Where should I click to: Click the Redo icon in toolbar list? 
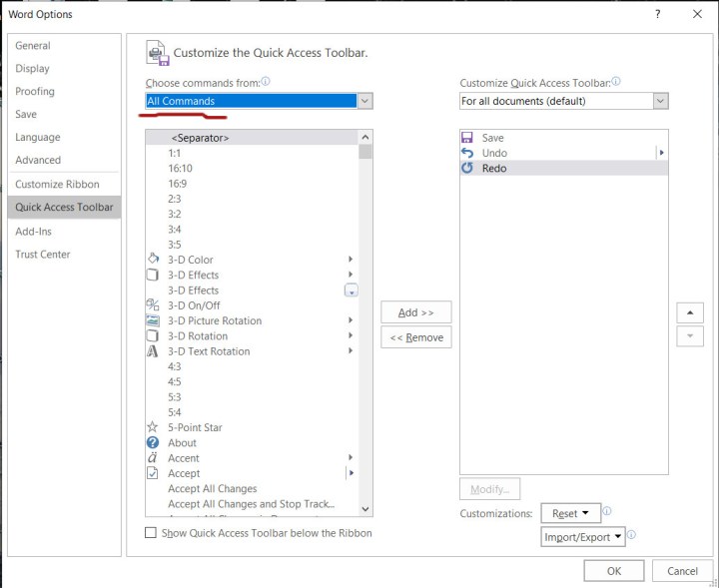click(467, 169)
